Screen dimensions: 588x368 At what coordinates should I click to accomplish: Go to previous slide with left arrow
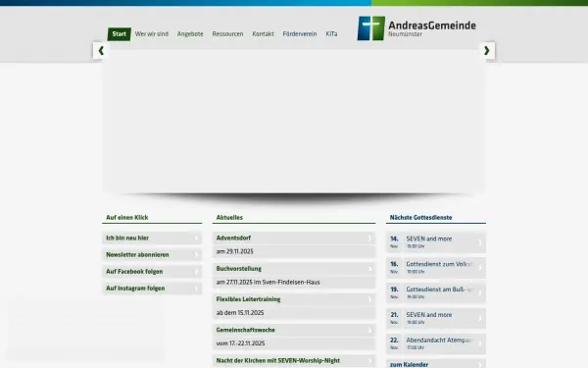101,51
